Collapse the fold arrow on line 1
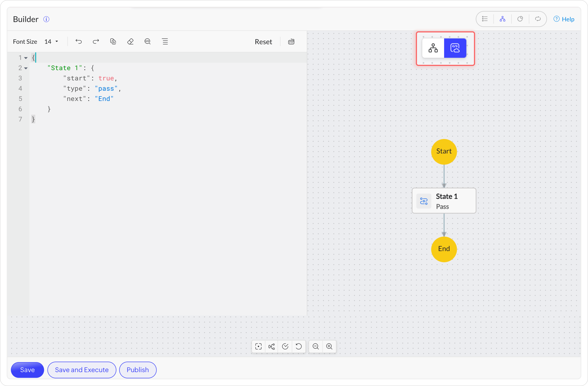 [x=26, y=58]
